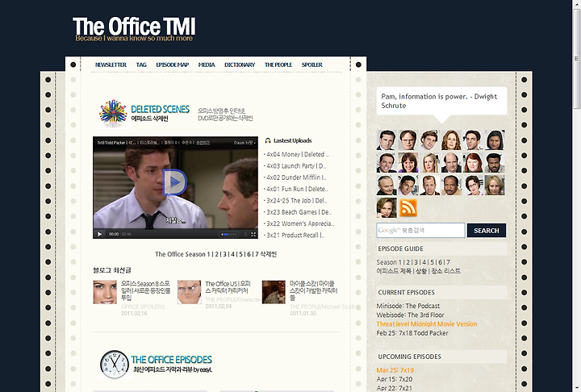Click the small play button in player bar
Screen dimensions: 581x392
coord(99,234)
